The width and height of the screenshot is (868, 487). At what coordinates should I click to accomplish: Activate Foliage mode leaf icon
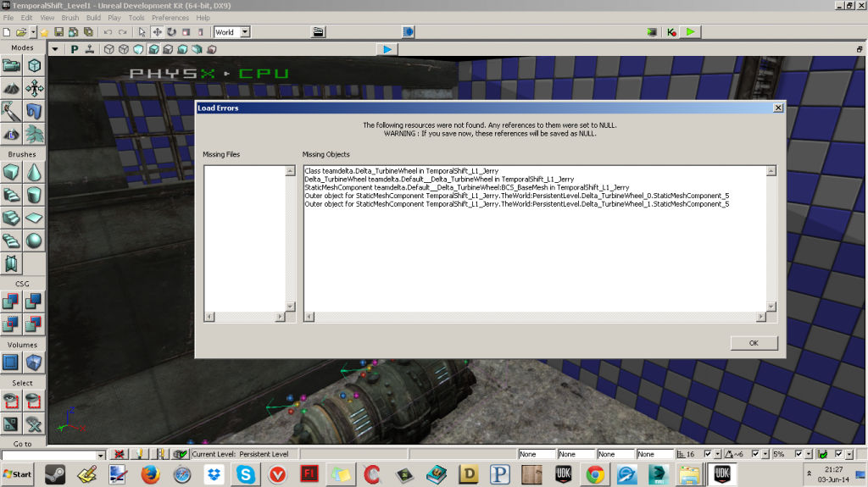[34, 134]
